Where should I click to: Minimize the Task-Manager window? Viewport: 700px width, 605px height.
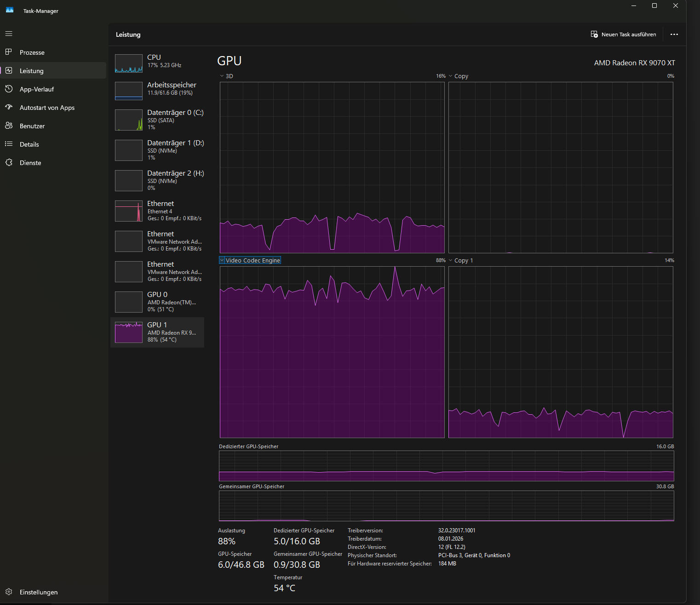click(633, 6)
